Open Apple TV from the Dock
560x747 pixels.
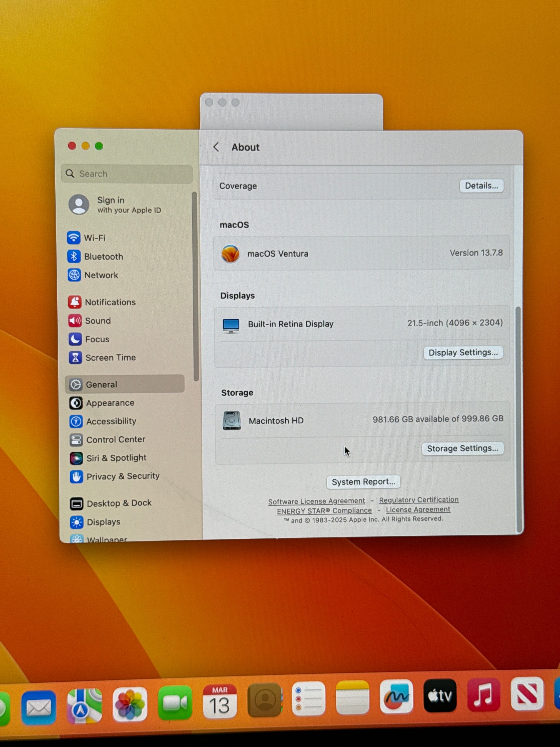click(440, 695)
